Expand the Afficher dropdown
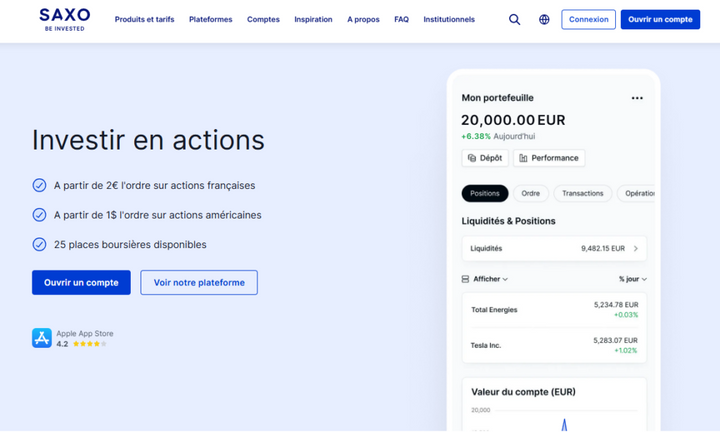720x432 pixels. (x=485, y=279)
